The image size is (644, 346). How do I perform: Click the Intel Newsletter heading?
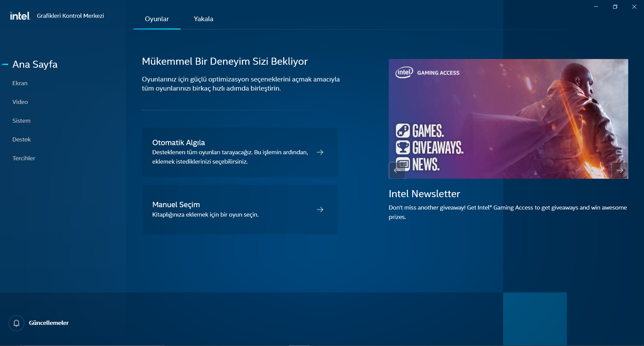coord(424,194)
